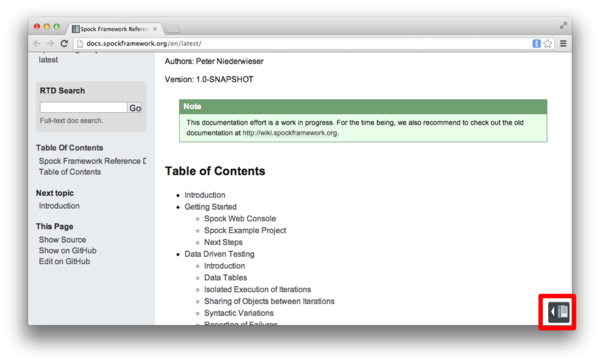Image resolution: width=600 pixels, height=364 pixels.
Task: Open Sharing of Objects between Iterations link
Action: 269,302
